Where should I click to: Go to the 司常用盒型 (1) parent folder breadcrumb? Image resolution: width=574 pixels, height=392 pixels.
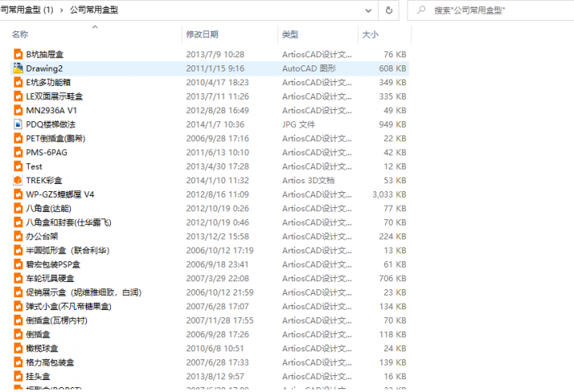27,10
